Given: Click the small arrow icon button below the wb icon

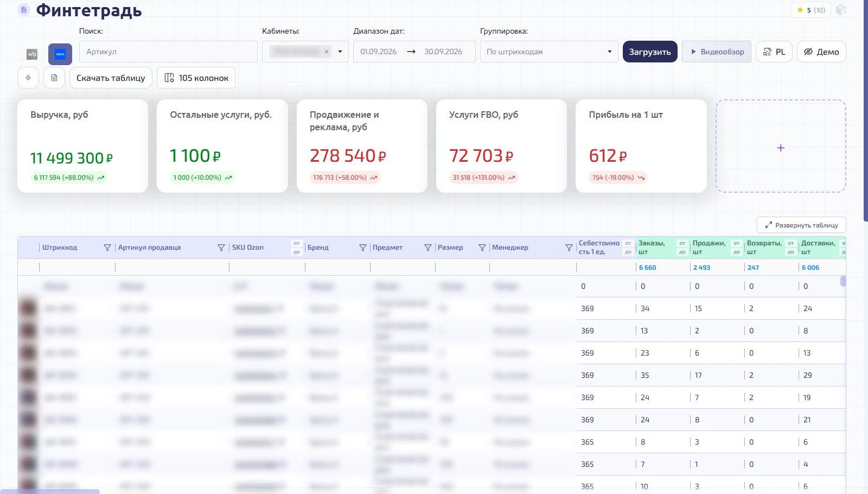Looking at the screenshot, I should click(28, 78).
